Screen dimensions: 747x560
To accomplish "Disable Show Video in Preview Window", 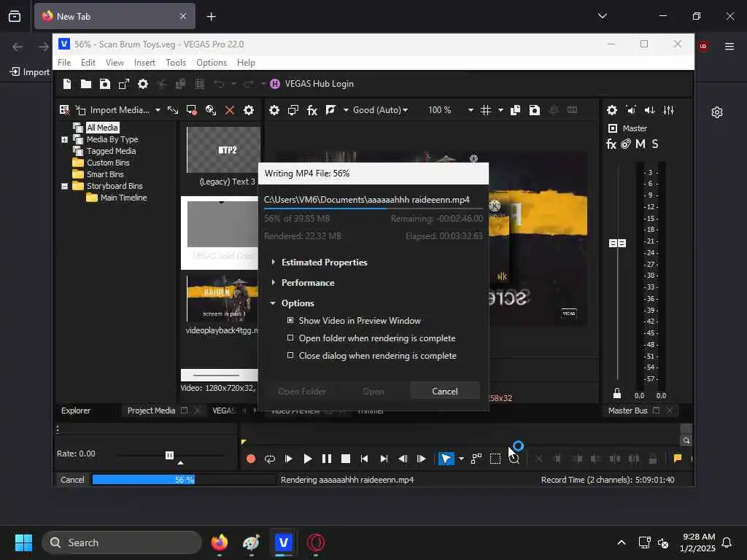I will tap(290, 320).
